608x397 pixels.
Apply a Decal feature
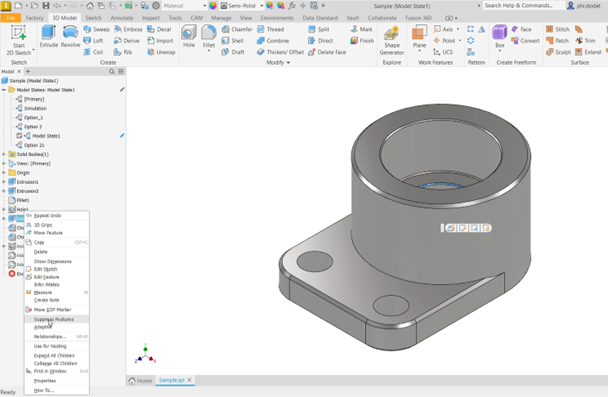click(159, 29)
